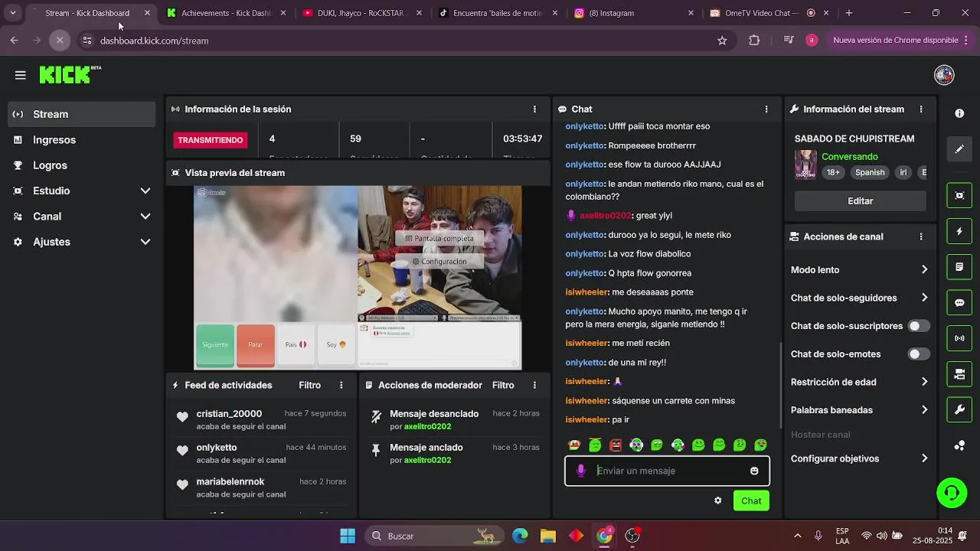
Task: Click the Spanish language tag
Action: tap(870, 173)
